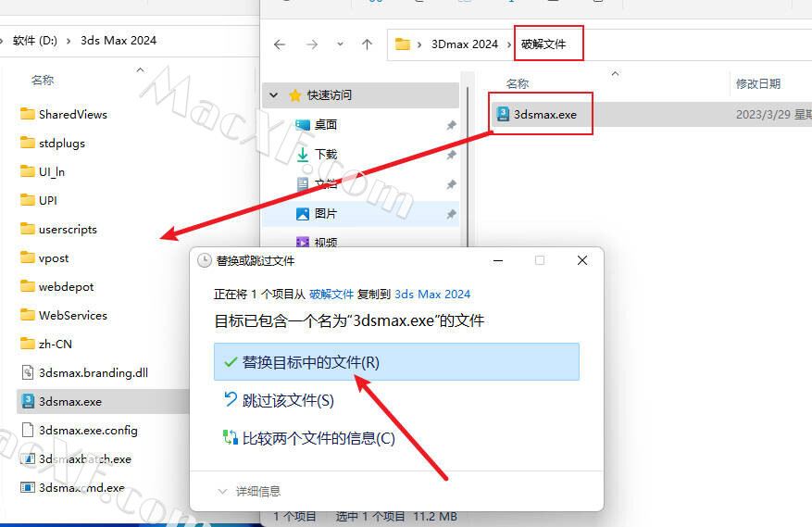Click 3Dmax 2024 breadcrumb in address bar
The height and width of the screenshot is (527, 812).
click(x=465, y=44)
